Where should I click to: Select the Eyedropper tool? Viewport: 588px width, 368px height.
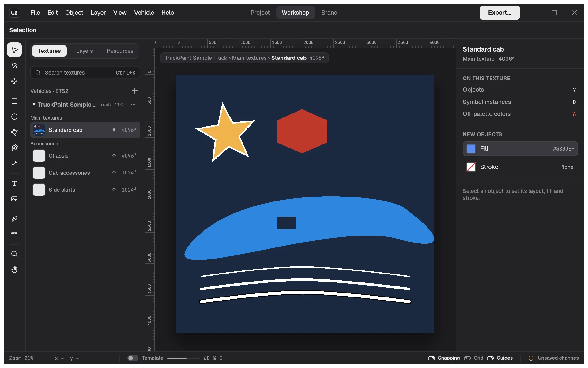(x=14, y=219)
